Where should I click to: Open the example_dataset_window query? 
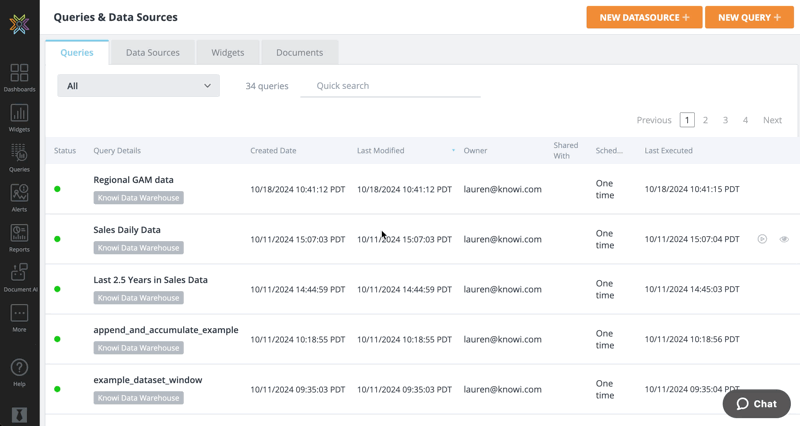point(147,380)
